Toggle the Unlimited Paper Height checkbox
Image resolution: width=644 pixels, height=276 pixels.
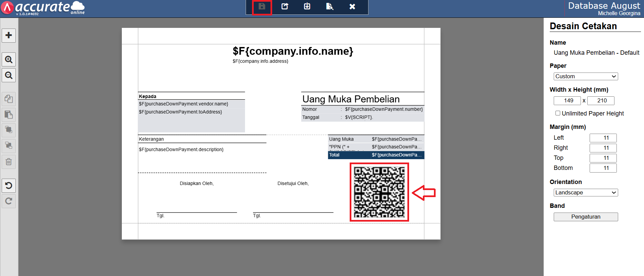coord(558,113)
